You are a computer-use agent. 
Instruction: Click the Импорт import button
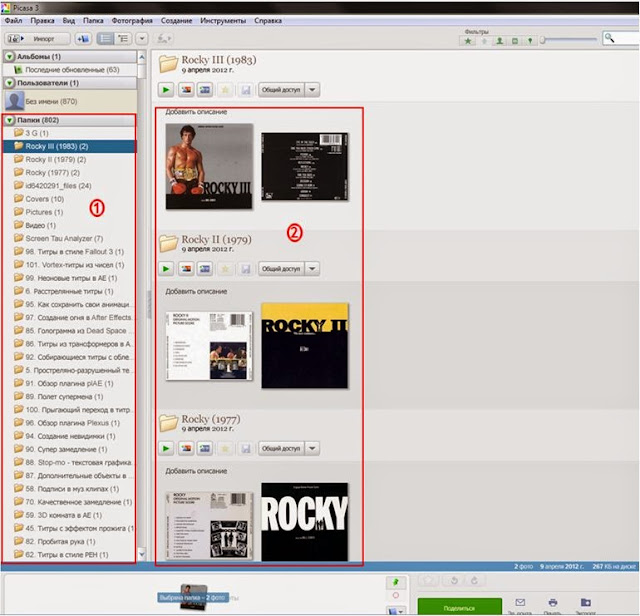(37, 39)
